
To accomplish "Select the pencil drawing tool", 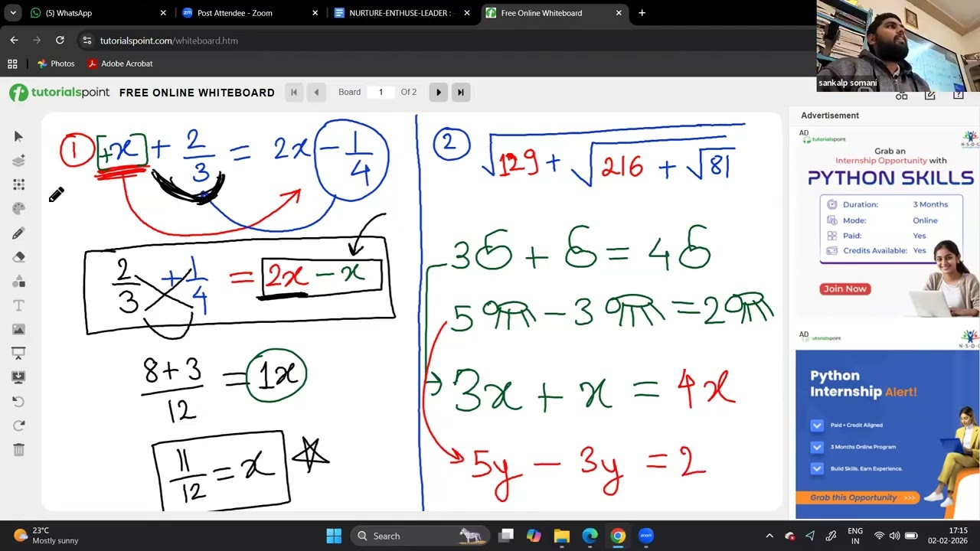I will 18,233.
